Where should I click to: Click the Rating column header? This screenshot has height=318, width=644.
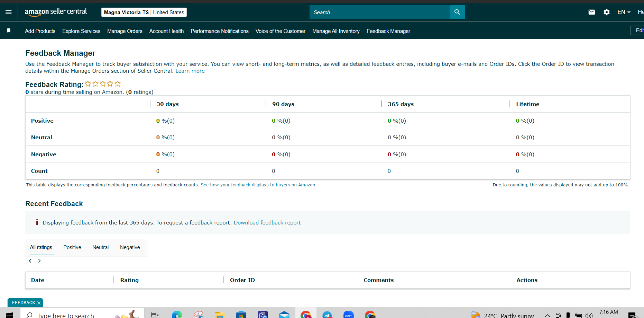129,280
